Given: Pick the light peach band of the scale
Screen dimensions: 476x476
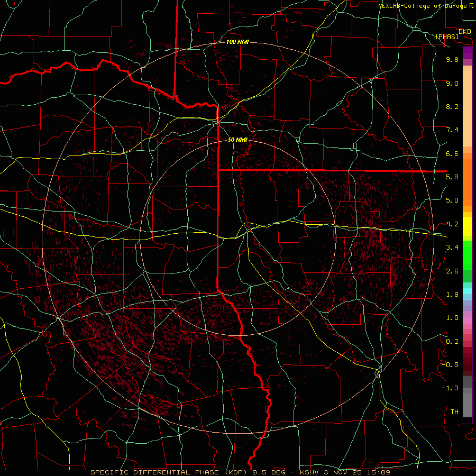Looking at the screenshot, I should click(467, 108).
